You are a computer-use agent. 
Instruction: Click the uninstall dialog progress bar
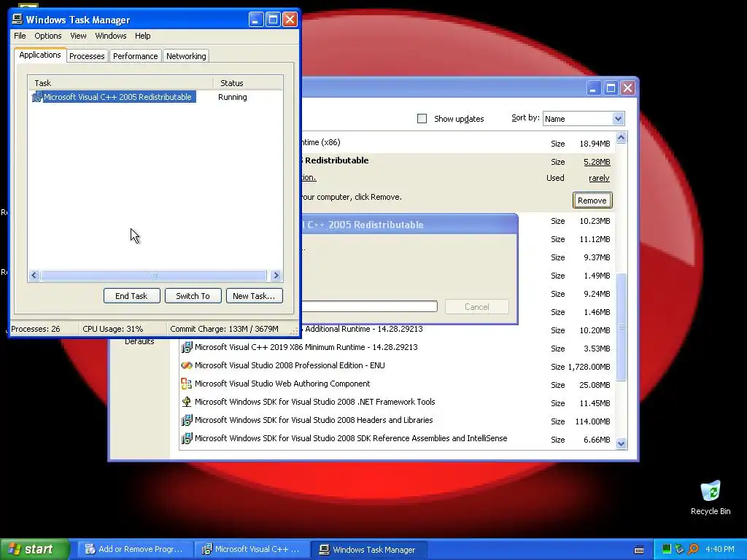pyautogui.click(x=370, y=306)
